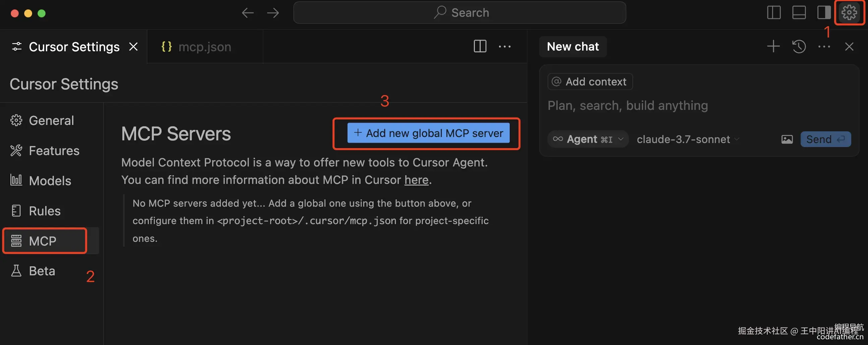Split the editor with the split icon

(480, 47)
